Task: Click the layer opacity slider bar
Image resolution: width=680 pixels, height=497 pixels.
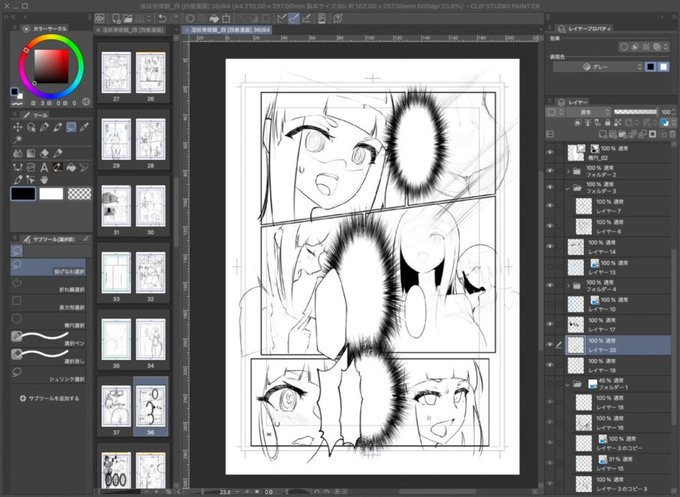Action: point(636,112)
